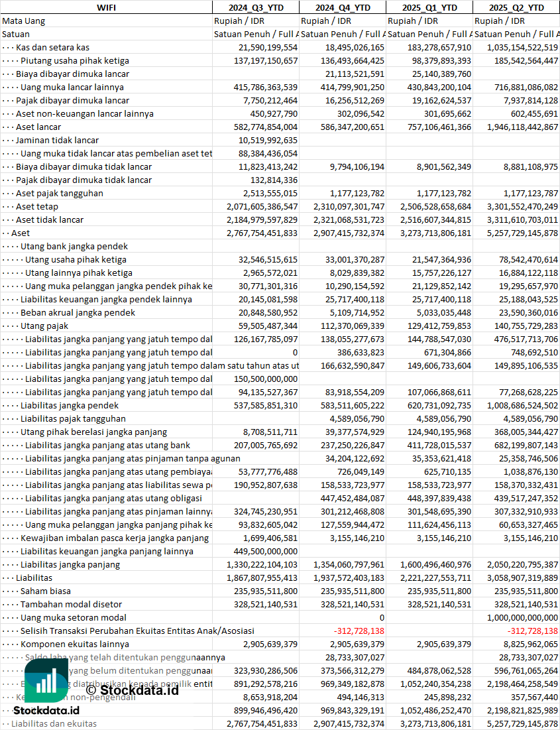Screen dimensions: 560x730
Task: Click the Liabilitas pajak tangguhan label
Action: [73, 419]
